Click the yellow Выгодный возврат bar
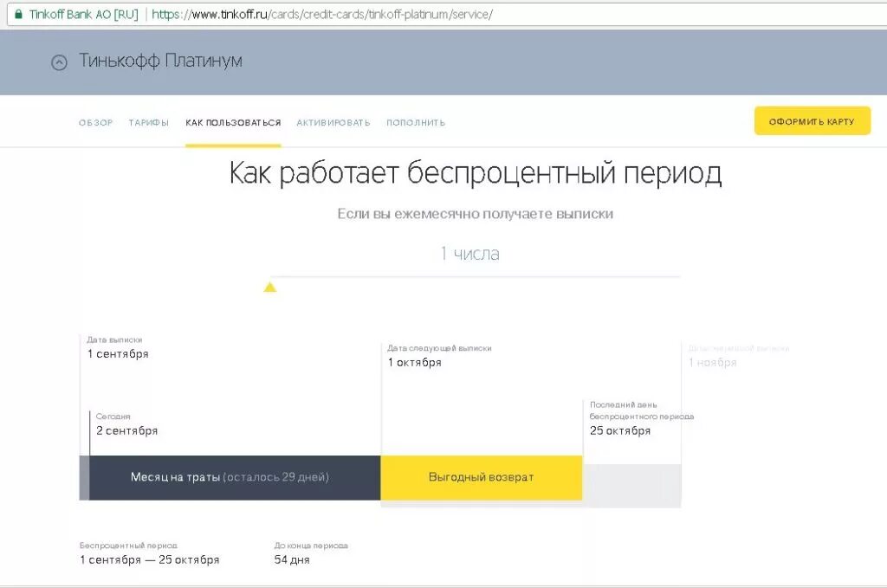This screenshot has height=588, width=887. tap(482, 477)
